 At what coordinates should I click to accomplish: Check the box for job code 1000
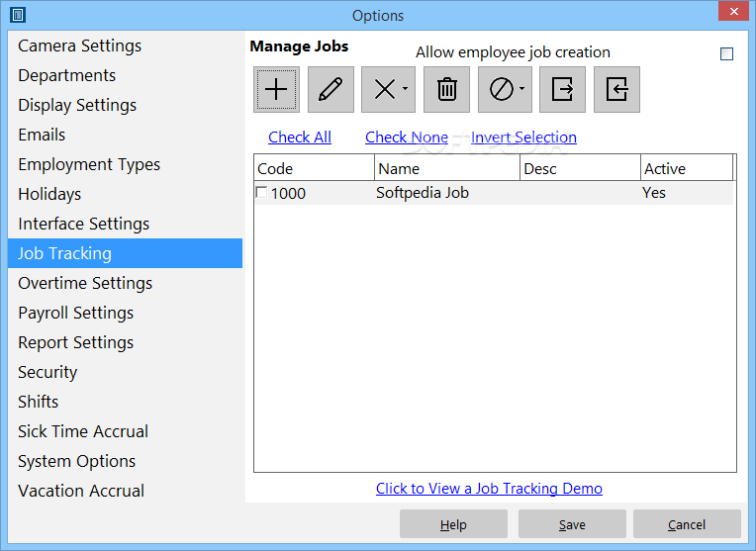click(261, 192)
